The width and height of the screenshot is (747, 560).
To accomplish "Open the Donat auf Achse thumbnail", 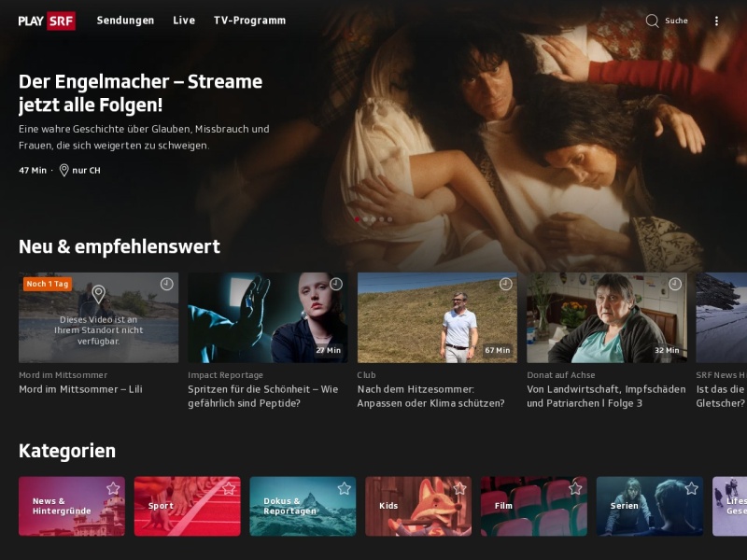I will [x=606, y=317].
